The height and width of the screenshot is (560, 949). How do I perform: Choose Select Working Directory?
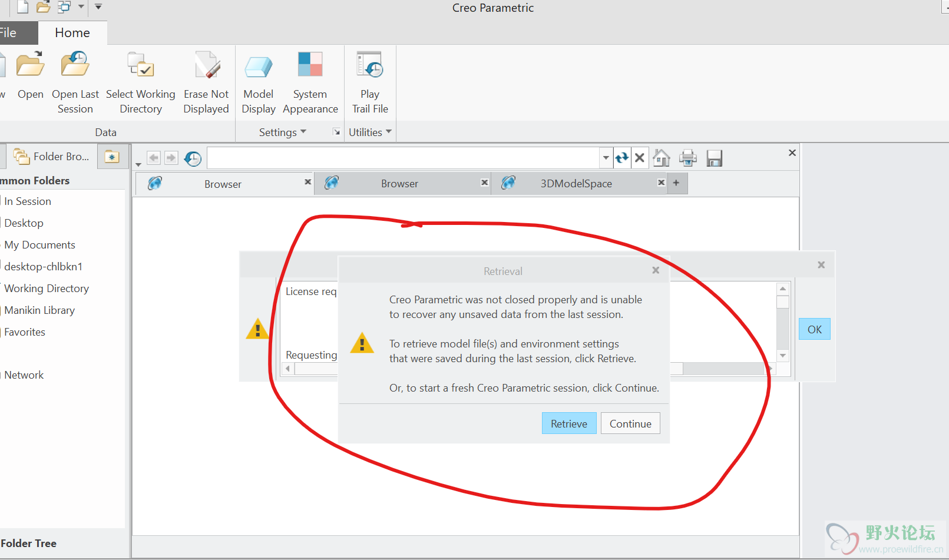141,82
